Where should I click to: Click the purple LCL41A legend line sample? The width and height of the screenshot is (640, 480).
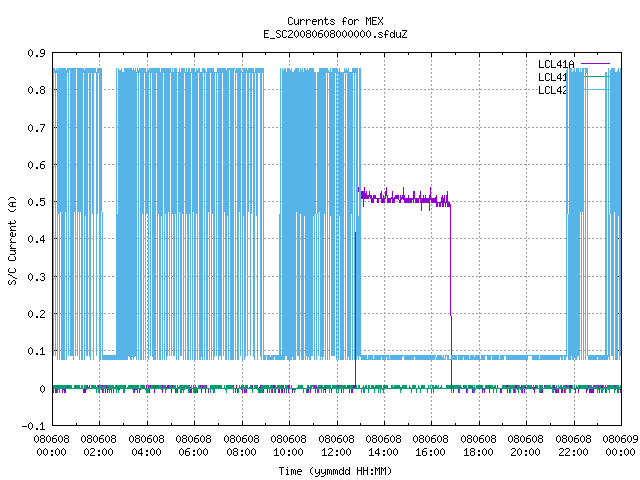[595, 64]
